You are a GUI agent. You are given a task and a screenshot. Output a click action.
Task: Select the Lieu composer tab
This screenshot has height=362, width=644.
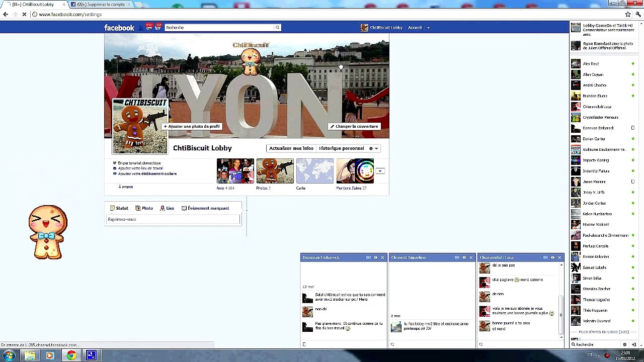(x=167, y=208)
